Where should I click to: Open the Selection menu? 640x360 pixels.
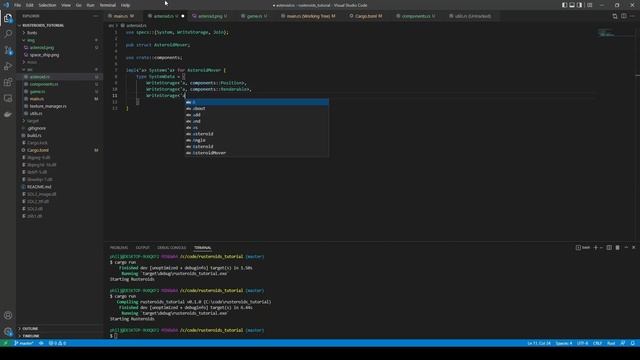point(47,5)
